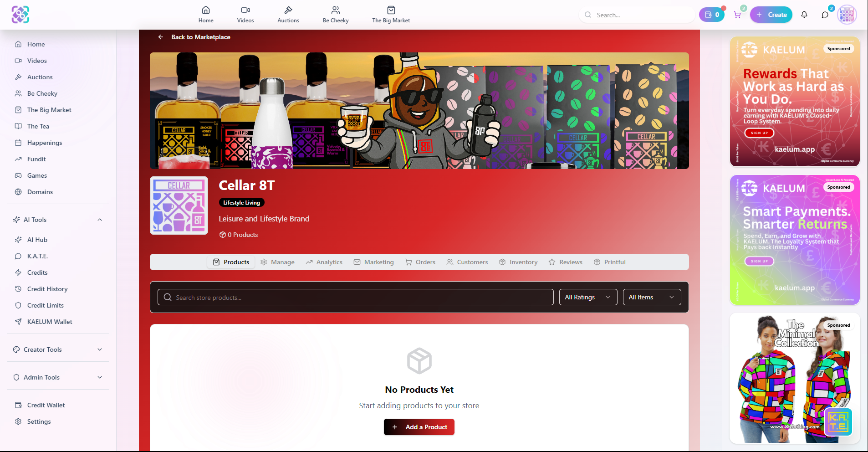868x452 pixels.
Task: Open Credits in the sidebar
Action: 58,272
